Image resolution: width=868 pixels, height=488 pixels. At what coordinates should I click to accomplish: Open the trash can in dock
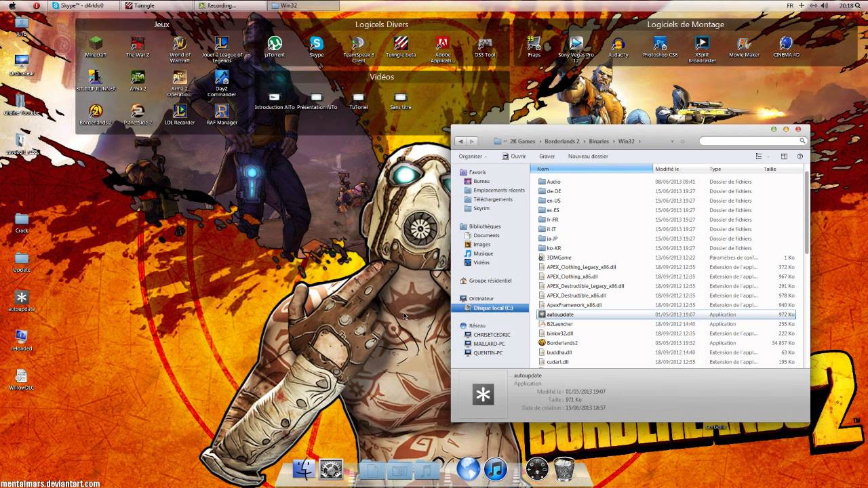tap(564, 468)
